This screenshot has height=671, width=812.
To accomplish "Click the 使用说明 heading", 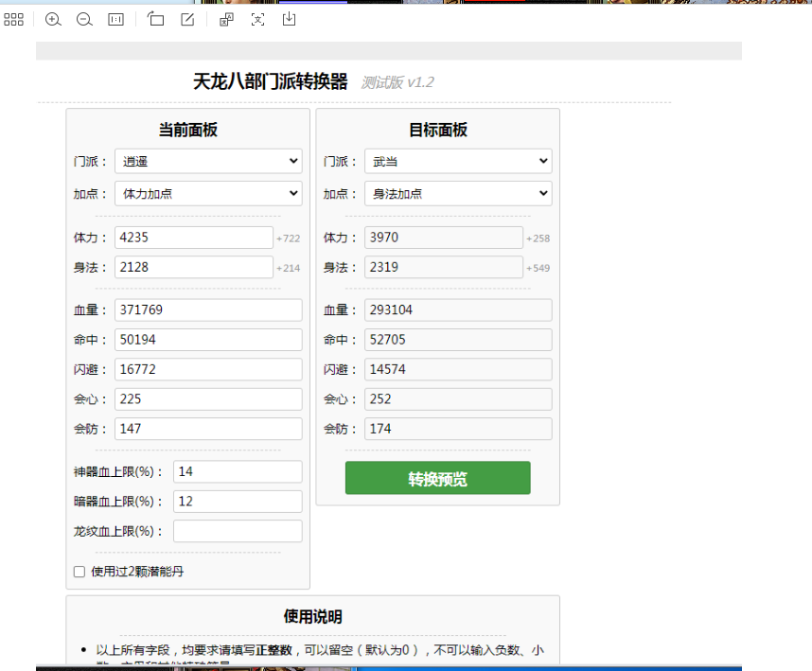I will [312, 616].
